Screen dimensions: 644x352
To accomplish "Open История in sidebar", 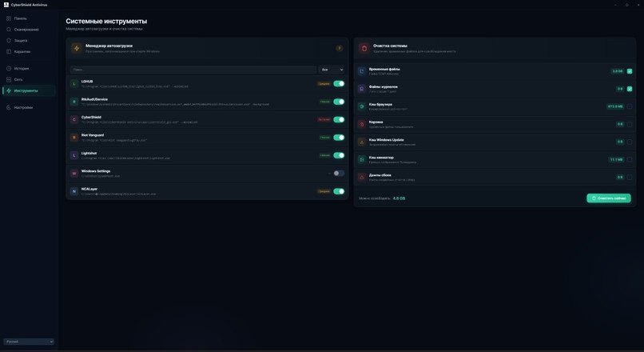I will tap(29, 68).
